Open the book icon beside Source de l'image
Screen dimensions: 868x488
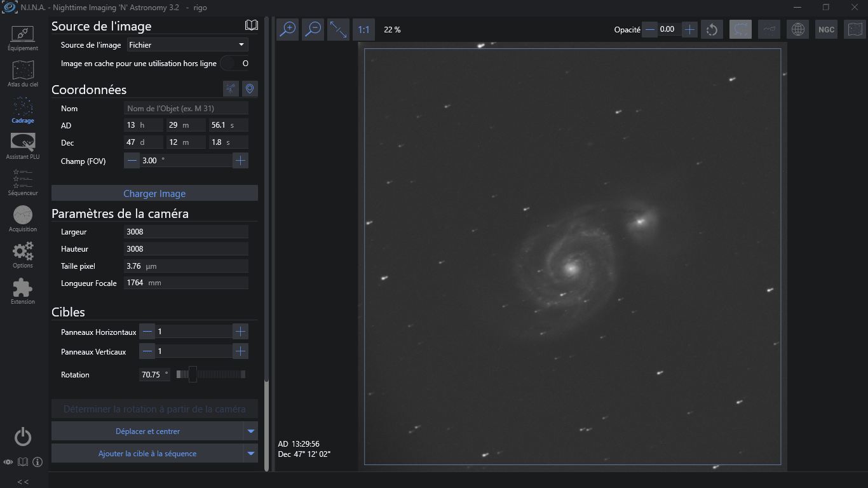pos(252,25)
